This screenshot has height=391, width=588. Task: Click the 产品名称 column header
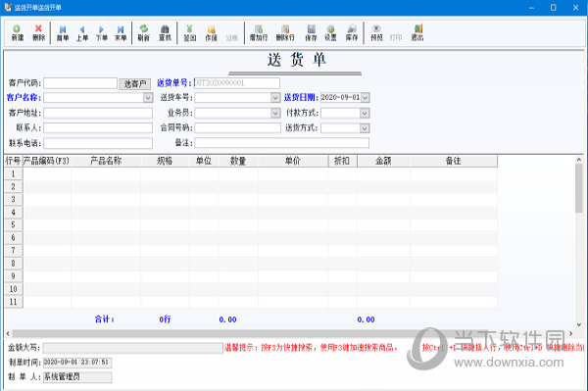pos(106,161)
